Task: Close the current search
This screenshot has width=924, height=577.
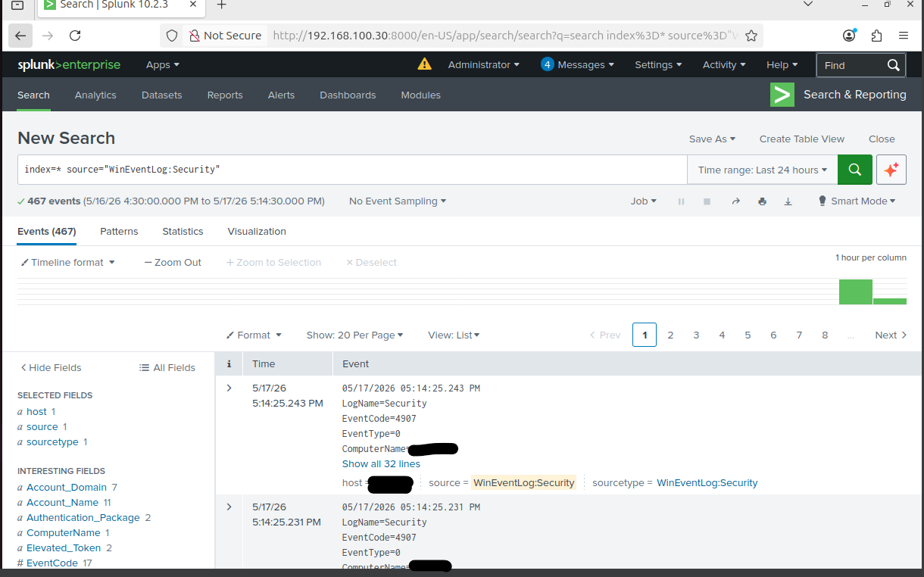Action: pyautogui.click(x=882, y=139)
